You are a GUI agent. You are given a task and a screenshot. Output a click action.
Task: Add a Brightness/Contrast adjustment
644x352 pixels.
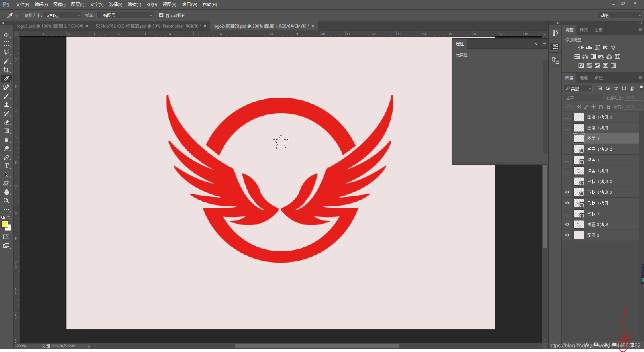click(x=581, y=48)
